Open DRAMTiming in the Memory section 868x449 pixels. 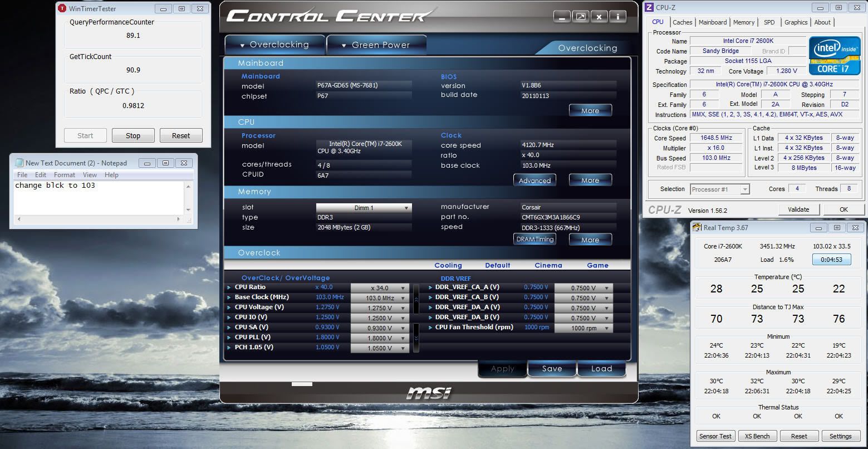click(534, 240)
